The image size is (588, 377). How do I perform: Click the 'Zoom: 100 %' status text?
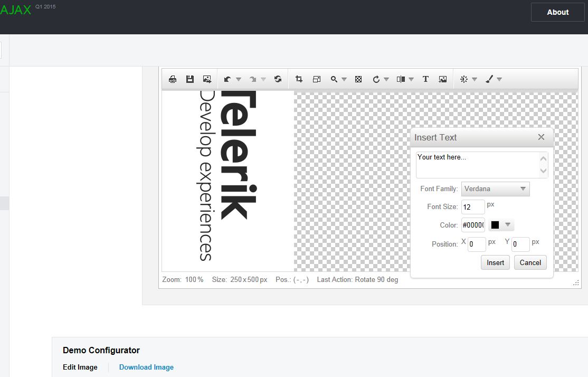click(x=183, y=279)
